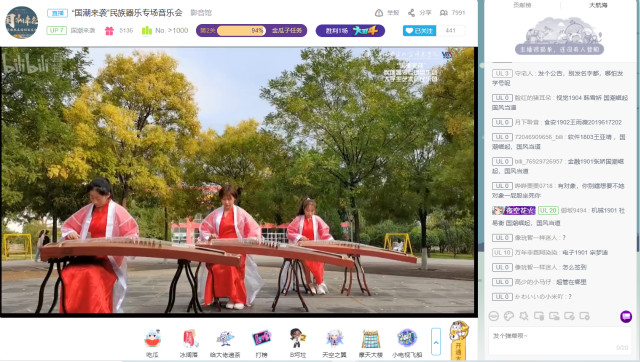Select the third gift with the blue character
640x362 pixels.
pyautogui.click(x=225, y=343)
